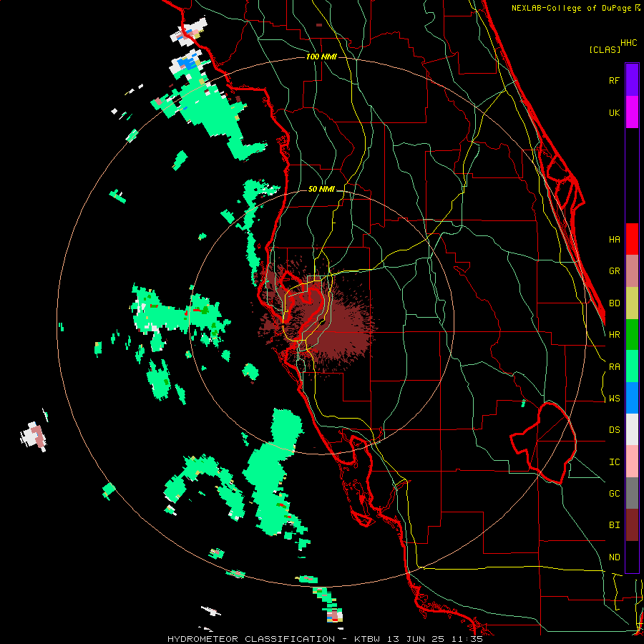
Task: Click the 'RA' legend label
Action: click(614, 367)
